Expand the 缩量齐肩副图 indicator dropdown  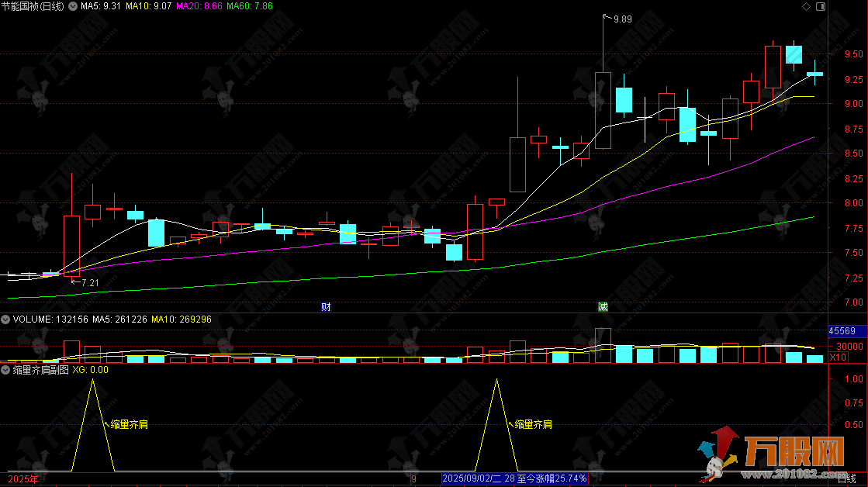(x=5, y=370)
